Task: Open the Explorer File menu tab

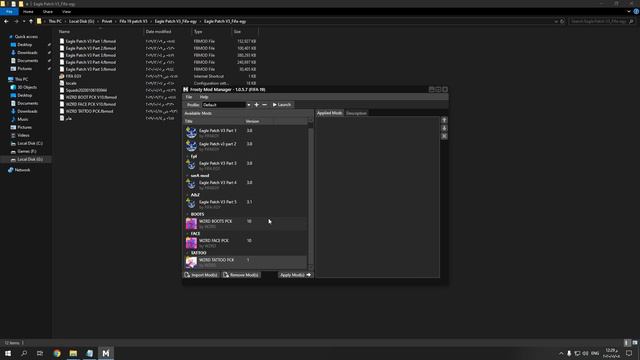Action: (x=9, y=12)
